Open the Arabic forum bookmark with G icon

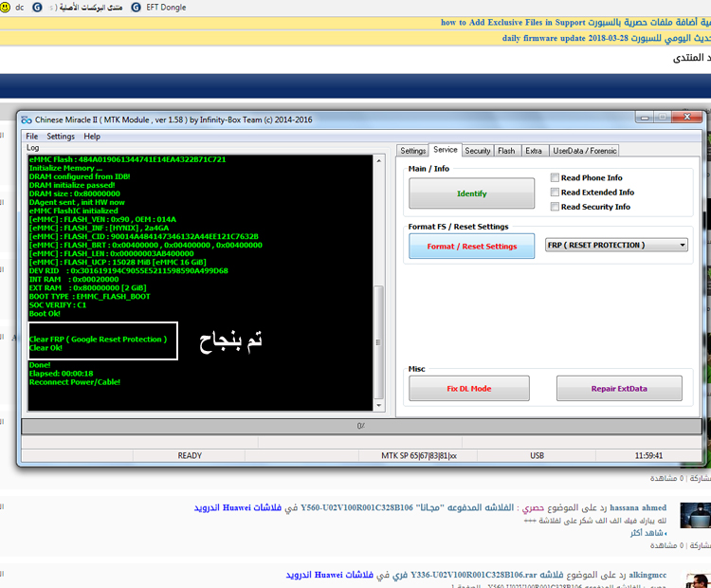tap(78, 8)
